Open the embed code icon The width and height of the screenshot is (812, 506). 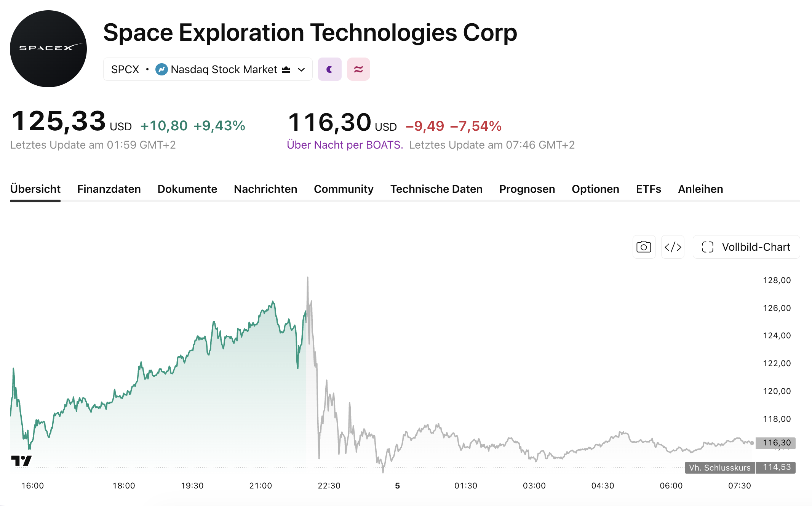point(673,247)
